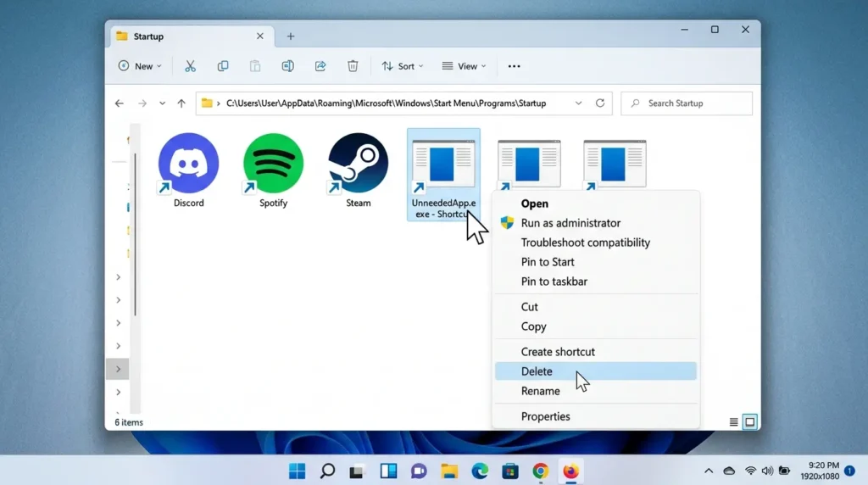Choose Open in context menu
The height and width of the screenshot is (485, 868).
click(596, 203)
